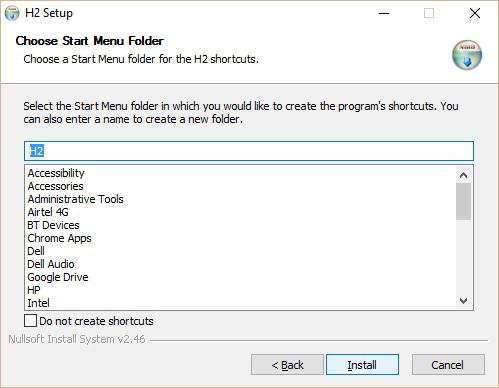This screenshot has height=388, width=499.
Task: Minimize the H2 Setup window
Action: (384, 13)
